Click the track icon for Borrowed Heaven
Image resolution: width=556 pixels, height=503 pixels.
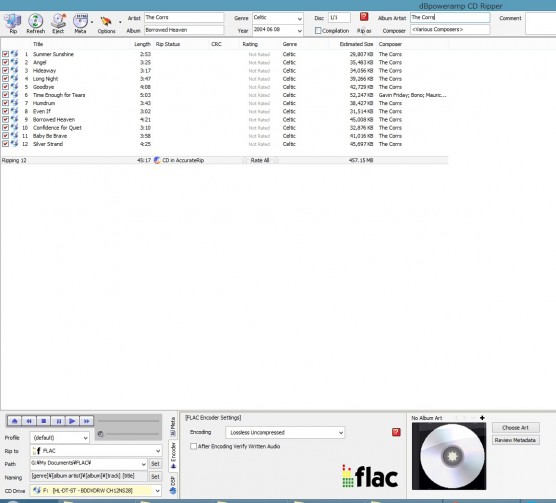click(x=14, y=119)
